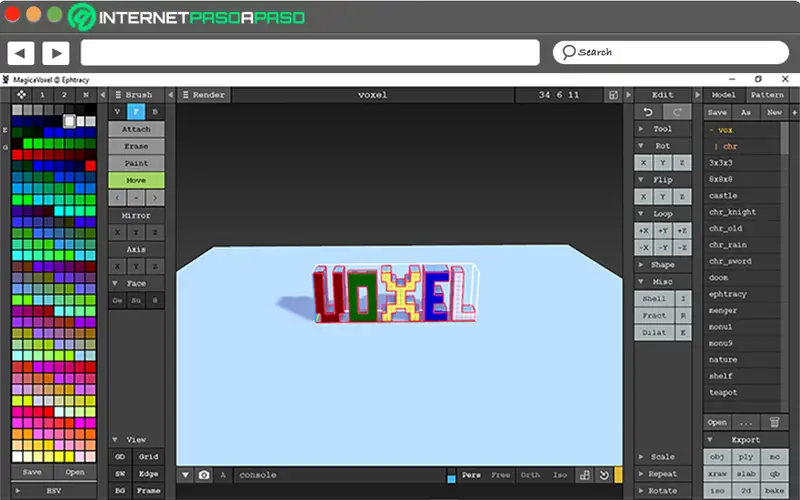Click the browser forward arrow button
The height and width of the screenshot is (500, 800).
(x=56, y=53)
